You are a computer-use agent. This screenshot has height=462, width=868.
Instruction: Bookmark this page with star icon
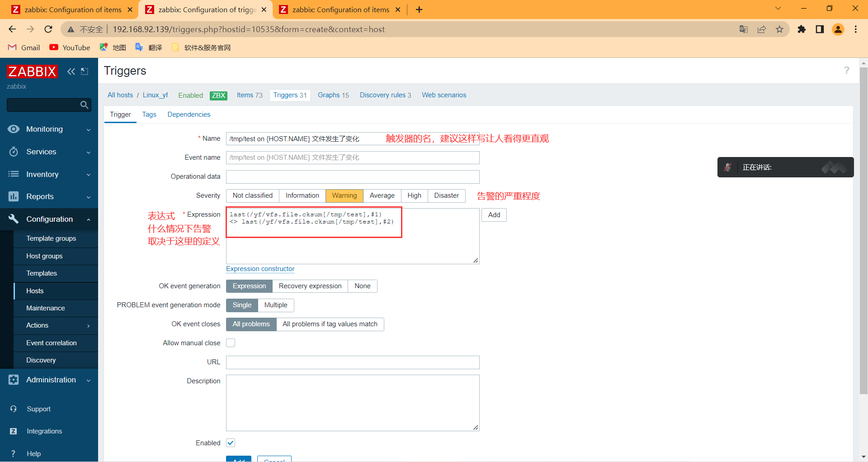click(x=779, y=29)
